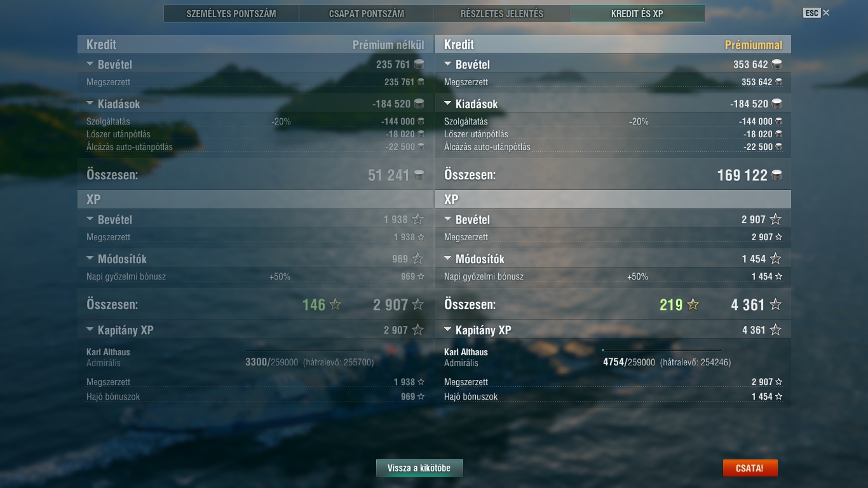This screenshot has height=488, width=868.
Task: Open the Csapat pontszám tab
Action: [367, 13]
